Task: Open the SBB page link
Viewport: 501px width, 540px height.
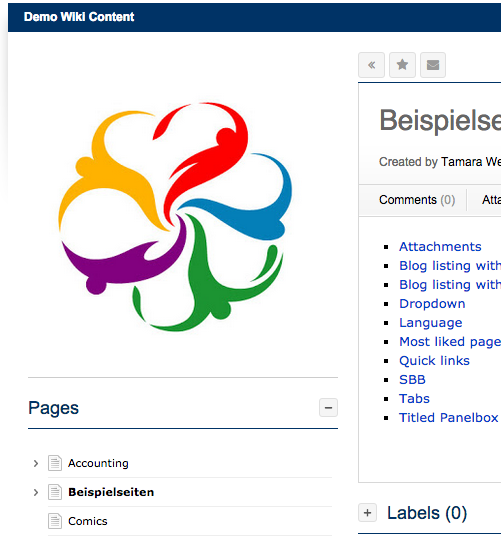Action: tap(412, 380)
